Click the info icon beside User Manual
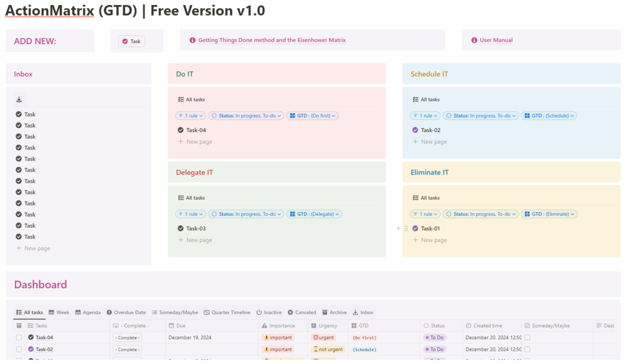626x364 pixels. (474, 40)
